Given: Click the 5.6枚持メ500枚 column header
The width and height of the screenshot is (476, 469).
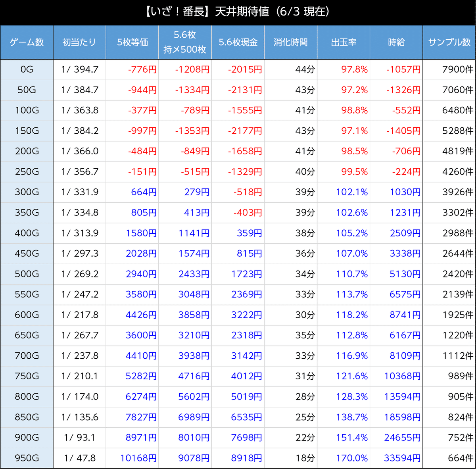Looking at the screenshot, I should (x=185, y=42).
